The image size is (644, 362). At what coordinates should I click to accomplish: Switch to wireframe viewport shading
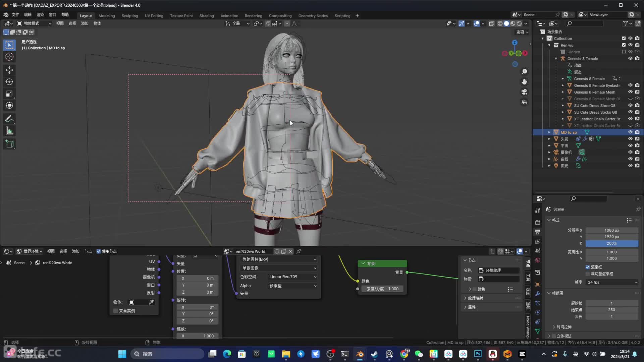(x=500, y=23)
